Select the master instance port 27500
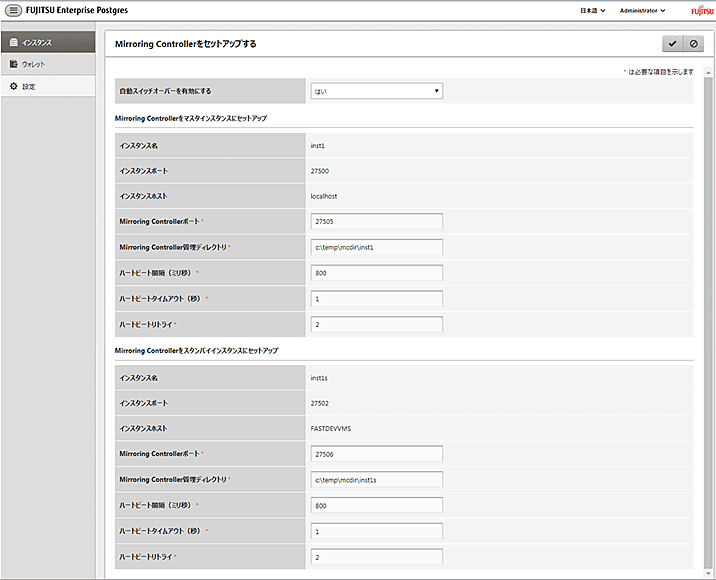The image size is (716, 580). (320, 171)
